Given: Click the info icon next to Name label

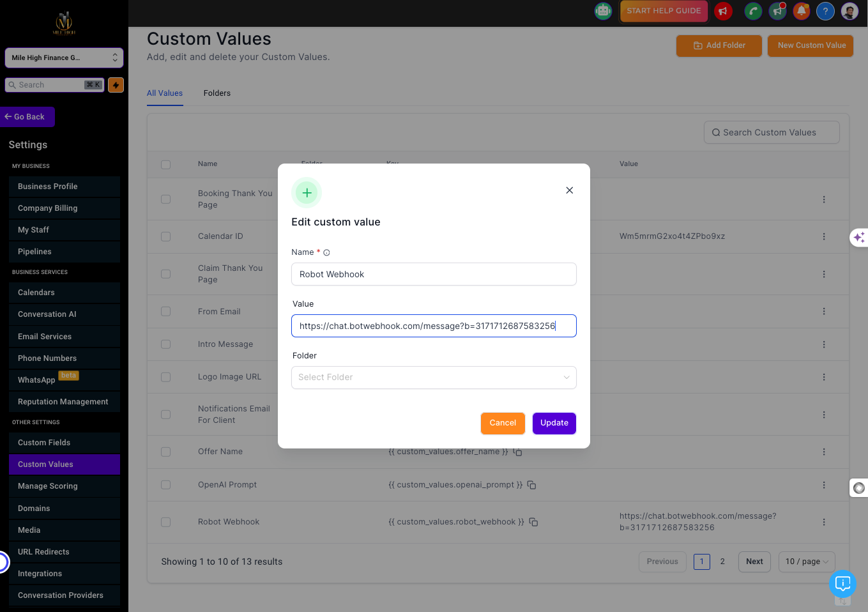Looking at the screenshot, I should pos(326,253).
